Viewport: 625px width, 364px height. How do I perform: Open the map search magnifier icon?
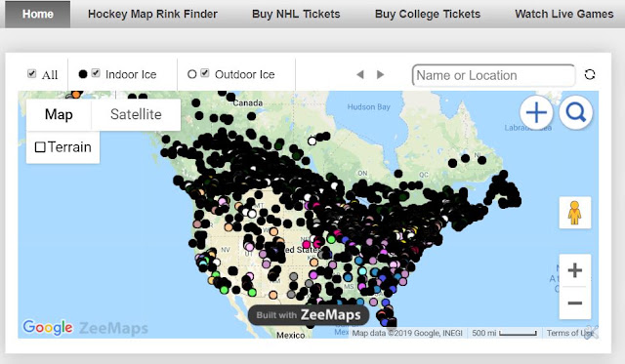(575, 112)
